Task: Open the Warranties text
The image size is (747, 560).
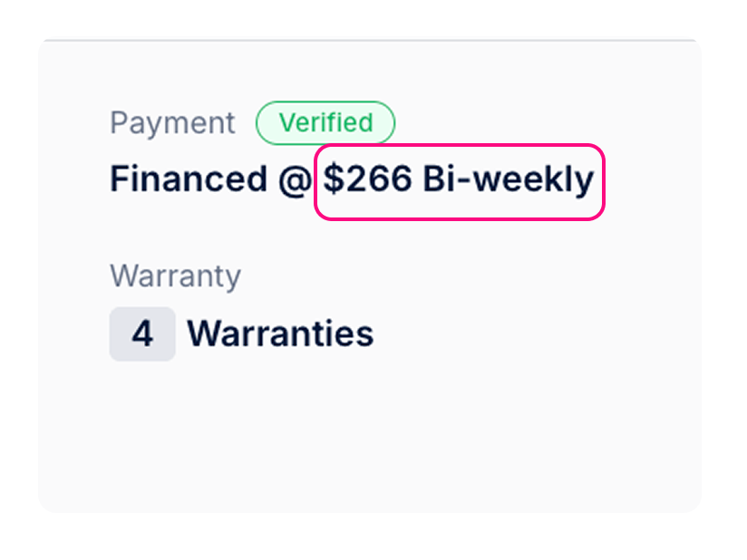Action: (280, 334)
